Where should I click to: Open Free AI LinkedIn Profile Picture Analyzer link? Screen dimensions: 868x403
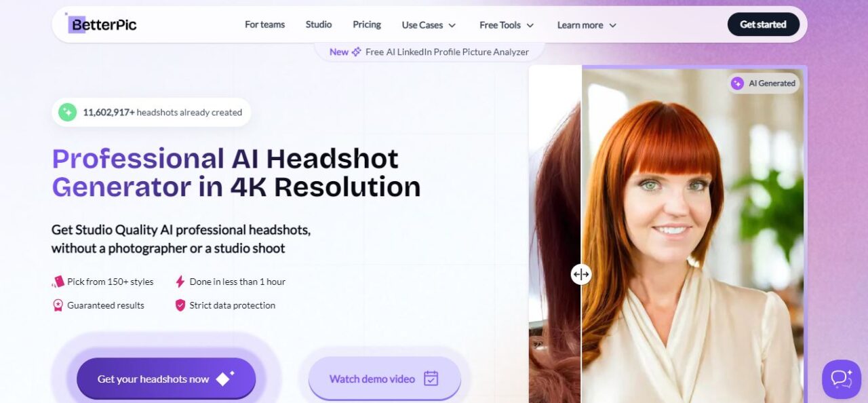pyautogui.click(x=446, y=52)
